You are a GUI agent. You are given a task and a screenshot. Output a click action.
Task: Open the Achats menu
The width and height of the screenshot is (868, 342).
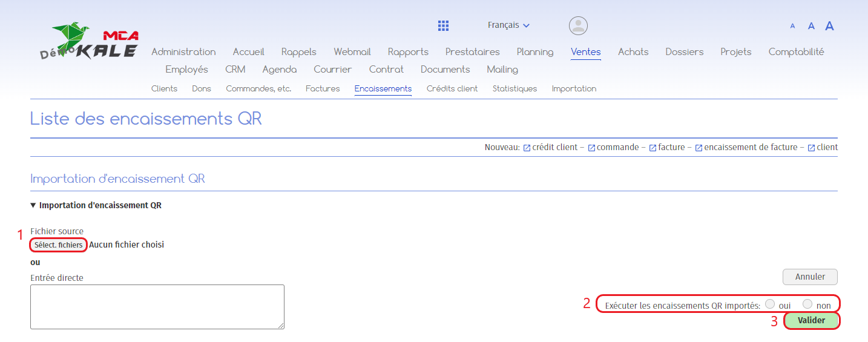click(633, 52)
